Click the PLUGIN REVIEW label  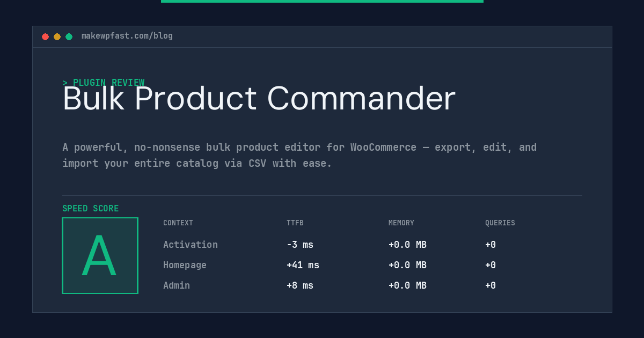click(104, 83)
